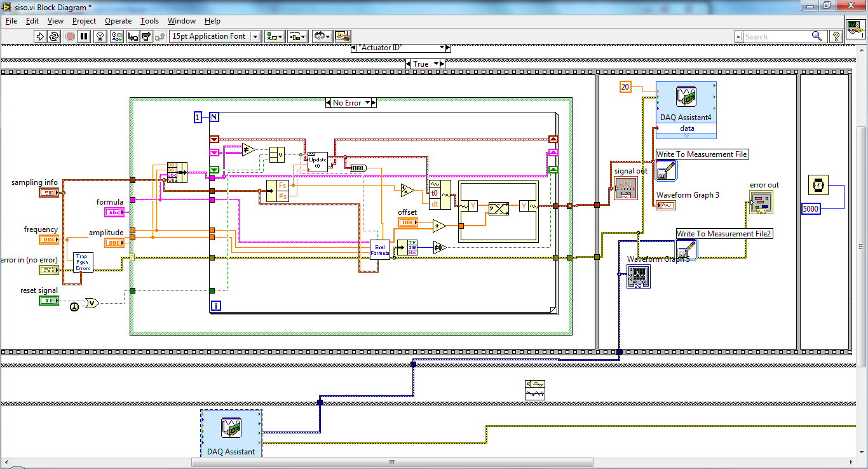Screen dimensions: 868x469
Task: Select the bottom DAQ Assistant express VI
Action: 231,433
